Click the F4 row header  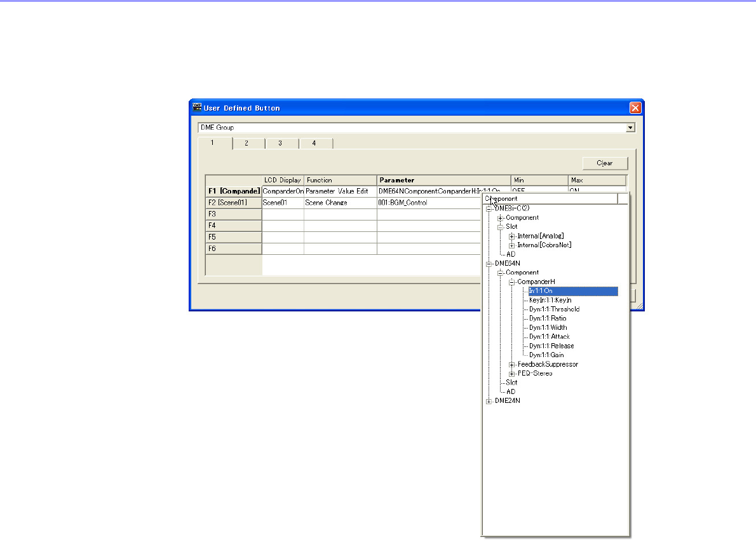pos(234,226)
